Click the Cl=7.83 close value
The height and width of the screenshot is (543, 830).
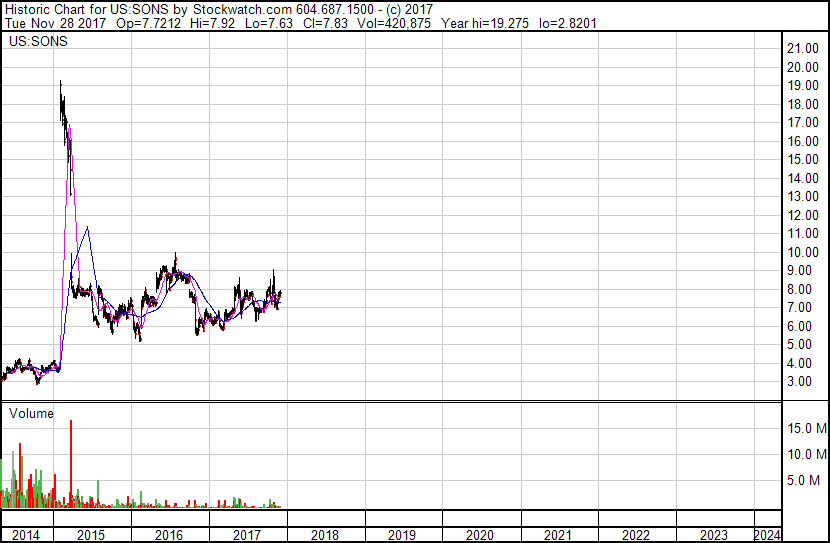[326, 23]
